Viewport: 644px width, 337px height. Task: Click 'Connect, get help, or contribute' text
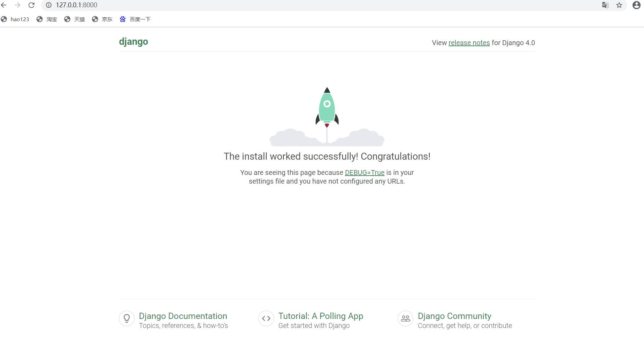(465, 326)
